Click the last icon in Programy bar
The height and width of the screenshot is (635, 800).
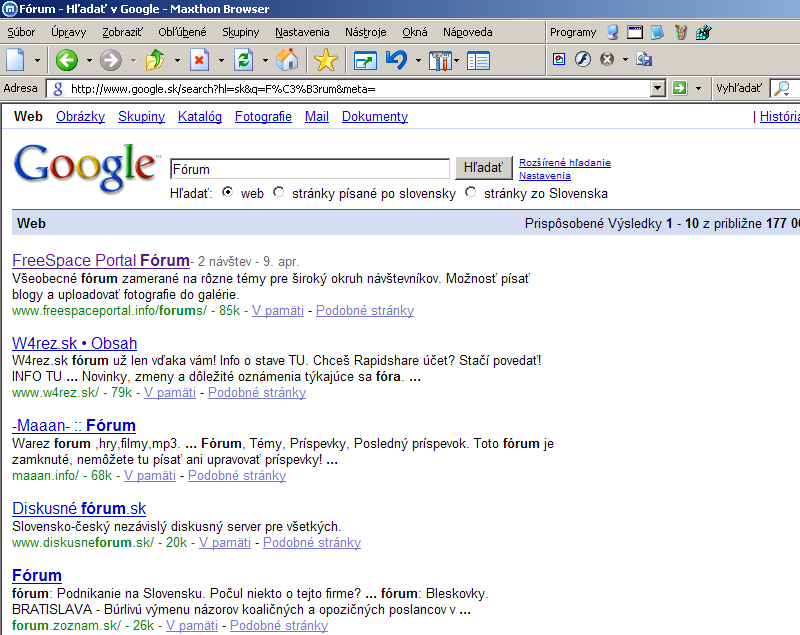click(704, 33)
